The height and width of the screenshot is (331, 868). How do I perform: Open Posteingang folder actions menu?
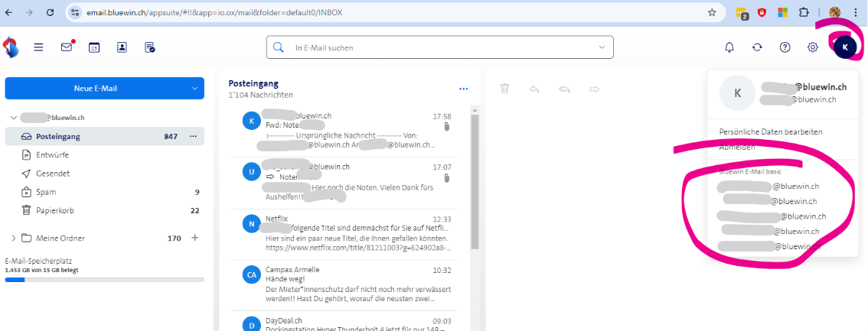click(193, 136)
